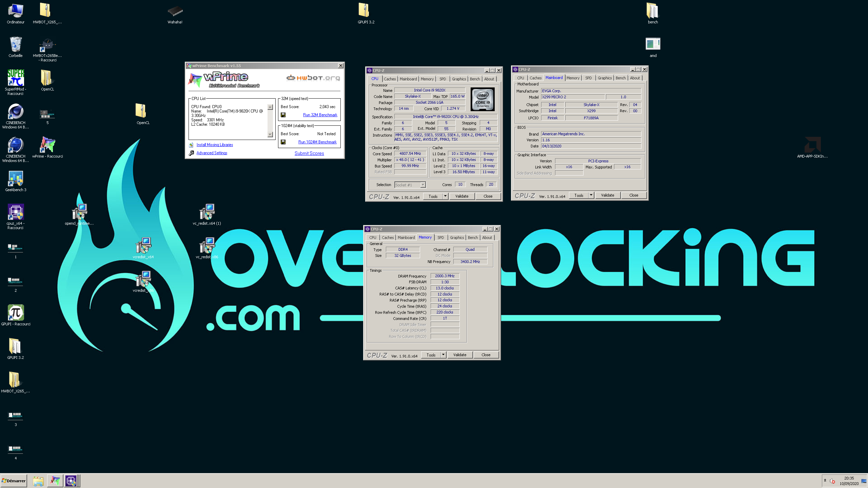Open CINEBENCH Windows 64 upper shortcut
868x488 pixels.
click(x=16, y=116)
